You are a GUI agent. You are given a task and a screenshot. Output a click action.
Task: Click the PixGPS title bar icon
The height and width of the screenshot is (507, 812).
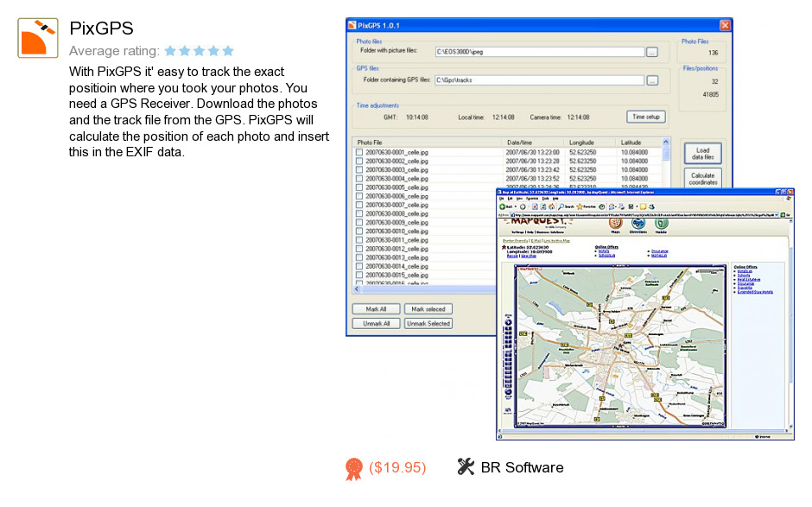click(352, 25)
